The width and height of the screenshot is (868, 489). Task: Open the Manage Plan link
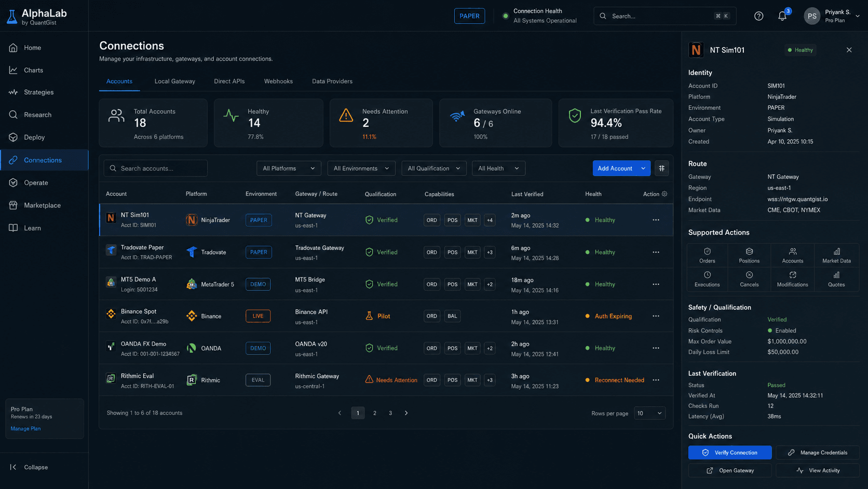pyautogui.click(x=25, y=429)
